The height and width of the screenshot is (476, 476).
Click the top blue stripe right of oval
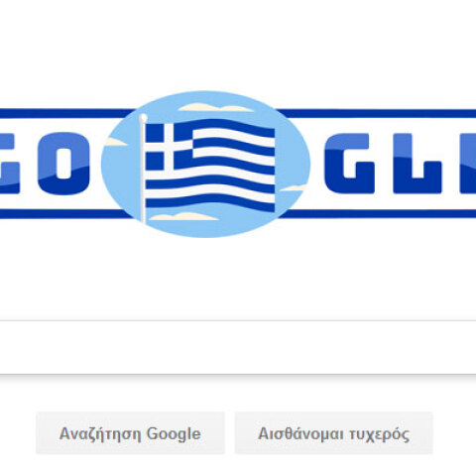coord(377,113)
